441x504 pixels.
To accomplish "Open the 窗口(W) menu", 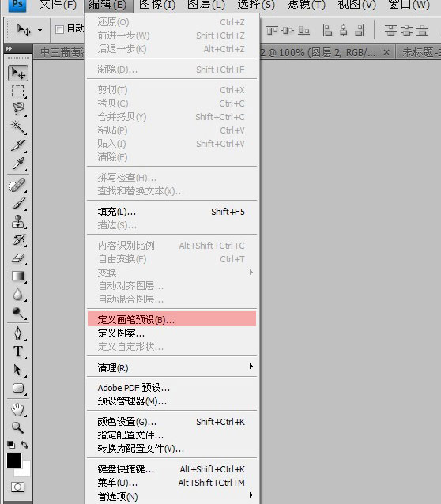I will [409, 5].
